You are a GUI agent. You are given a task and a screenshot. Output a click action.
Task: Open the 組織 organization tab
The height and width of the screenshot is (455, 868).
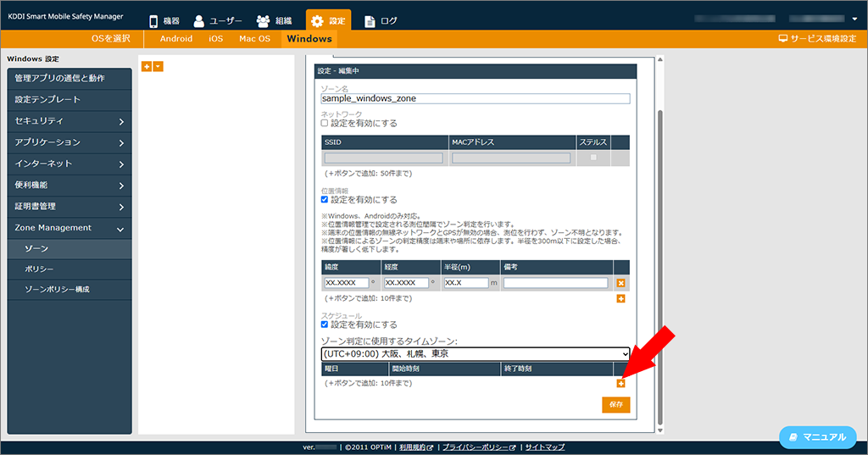pos(274,21)
